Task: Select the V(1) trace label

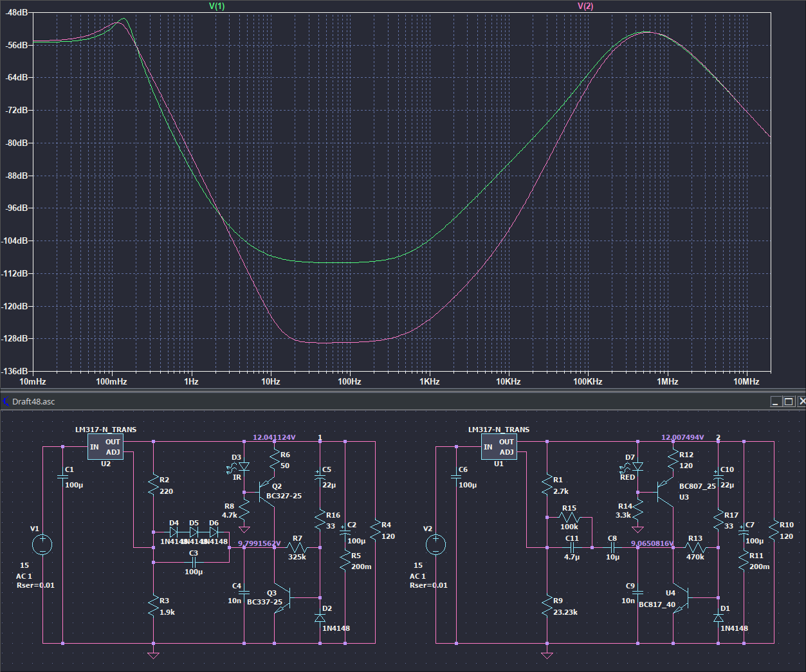Action: [217, 6]
